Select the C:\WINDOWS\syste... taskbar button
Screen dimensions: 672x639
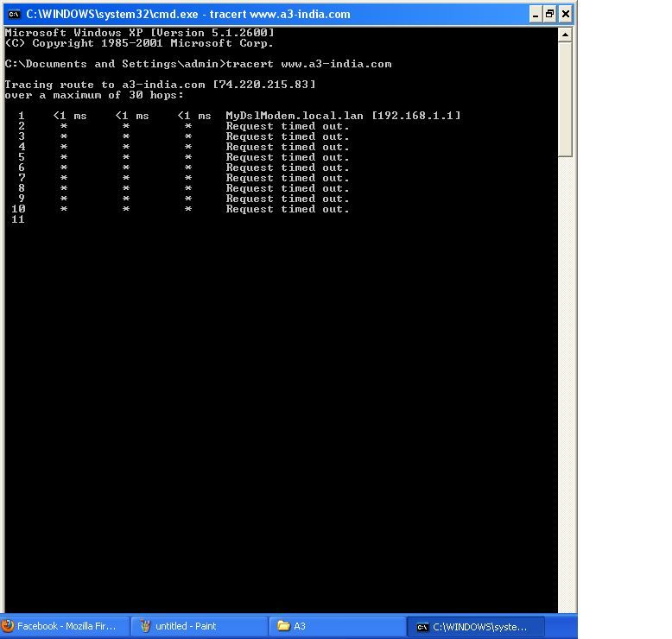[x=475, y=627]
